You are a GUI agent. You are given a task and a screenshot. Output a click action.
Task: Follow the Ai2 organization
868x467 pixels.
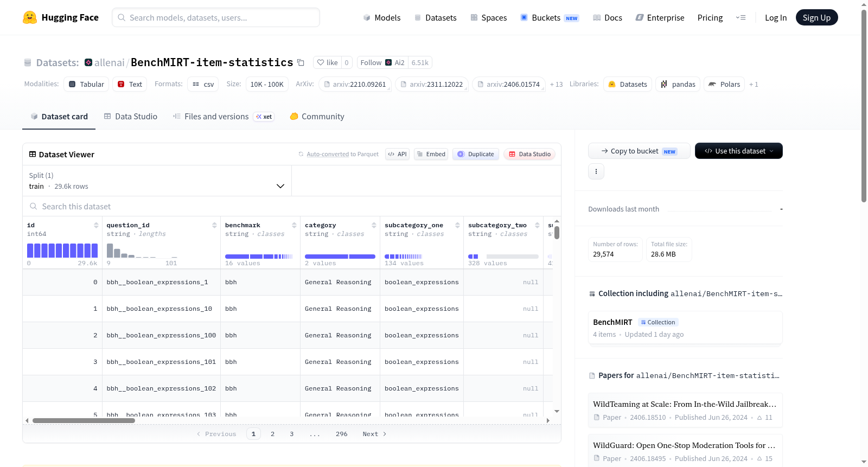click(382, 62)
